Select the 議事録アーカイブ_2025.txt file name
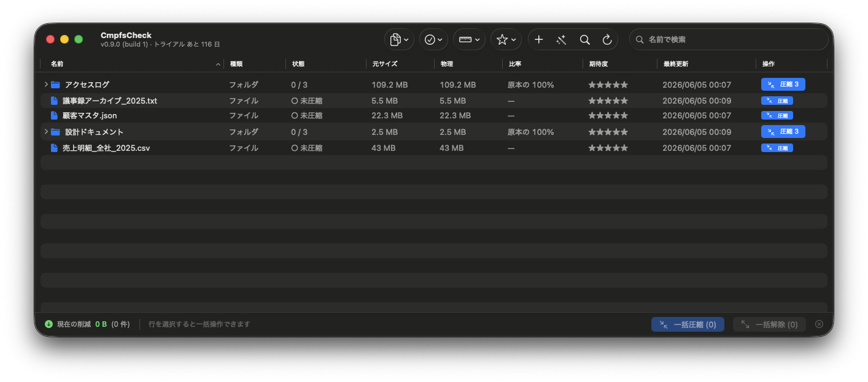The image size is (868, 382). 110,101
